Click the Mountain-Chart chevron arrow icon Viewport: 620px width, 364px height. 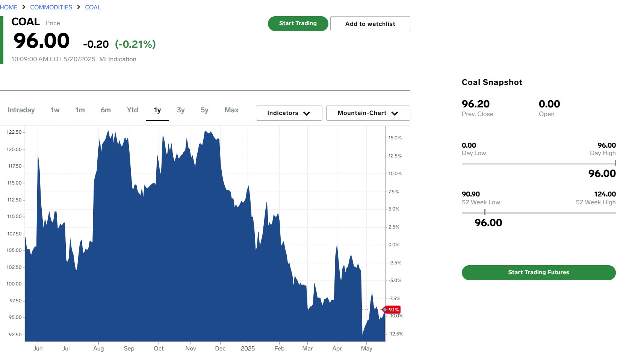(x=395, y=113)
